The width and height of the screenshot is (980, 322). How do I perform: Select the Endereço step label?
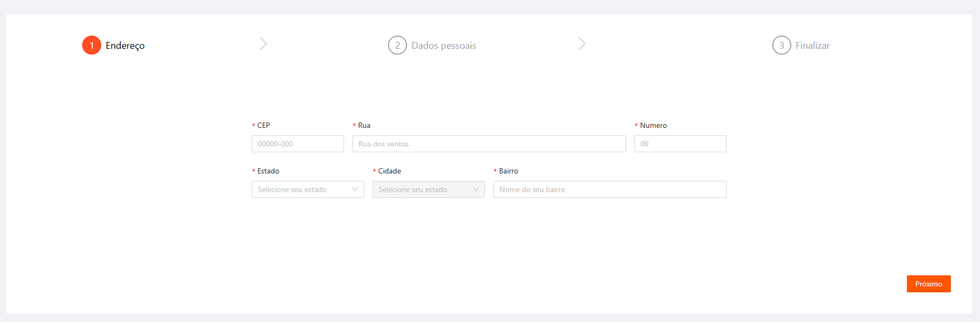click(125, 46)
